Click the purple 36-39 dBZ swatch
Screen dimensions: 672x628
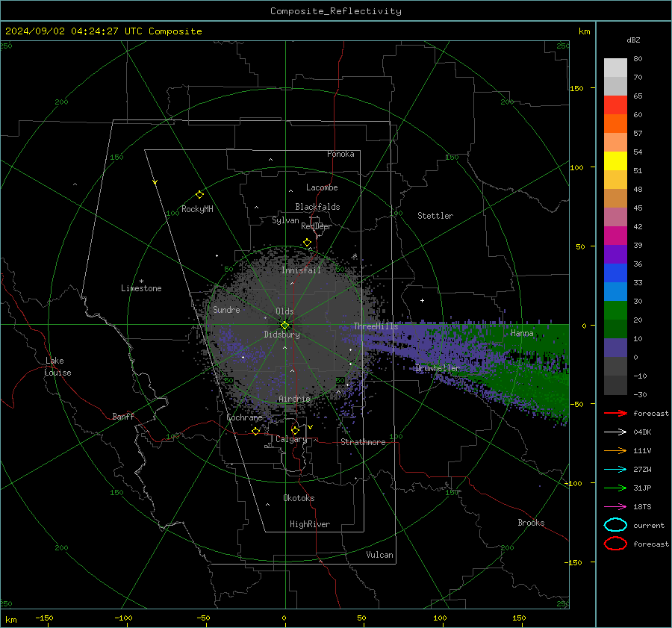click(615, 254)
